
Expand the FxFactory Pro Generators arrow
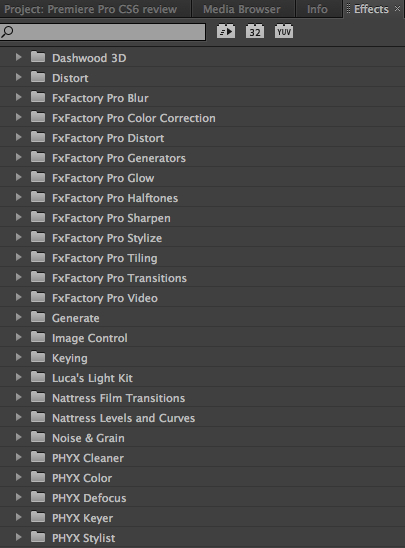(x=19, y=157)
